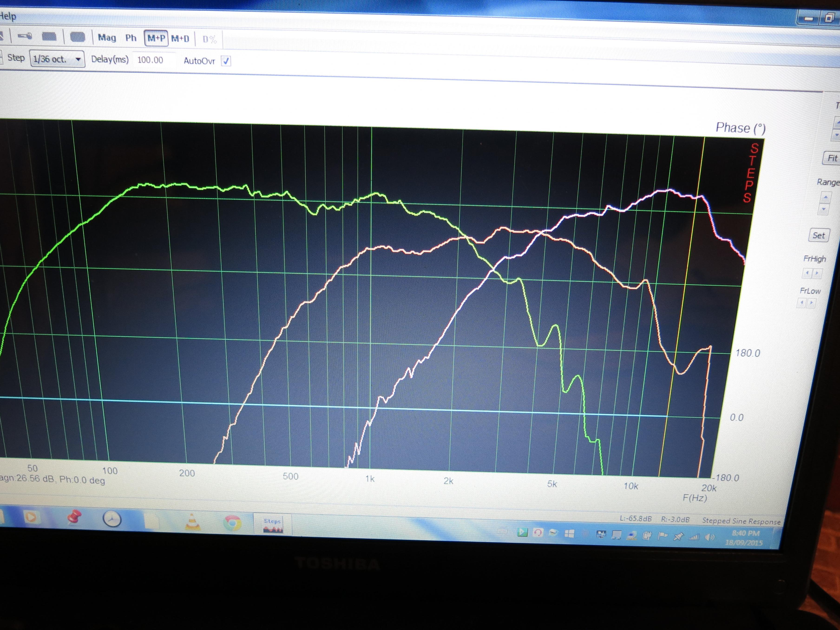Open the Step 1/36 oct. dropdown

(x=57, y=59)
